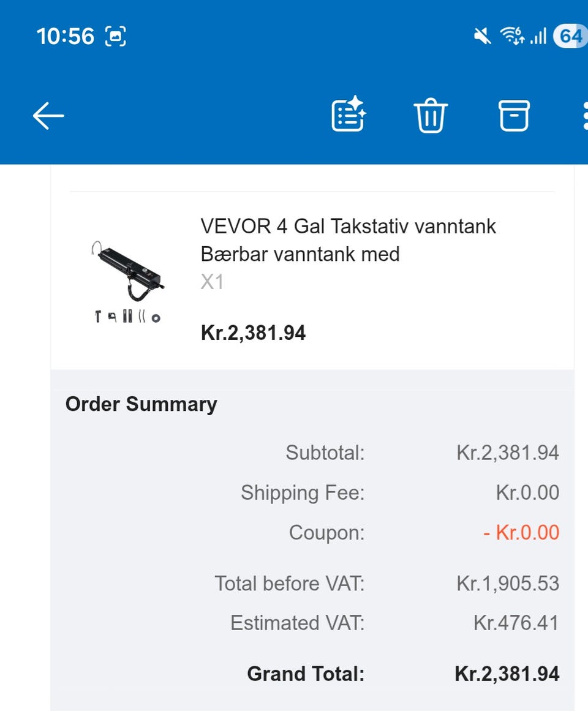Tap the Grand Total amount
This screenshot has height=711, width=588.
click(x=507, y=674)
